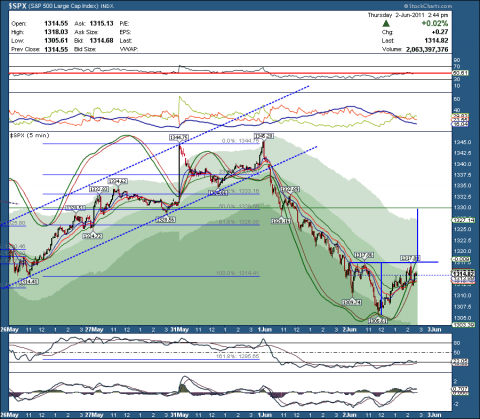Select the Prev Close value 1314.55

point(56,49)
